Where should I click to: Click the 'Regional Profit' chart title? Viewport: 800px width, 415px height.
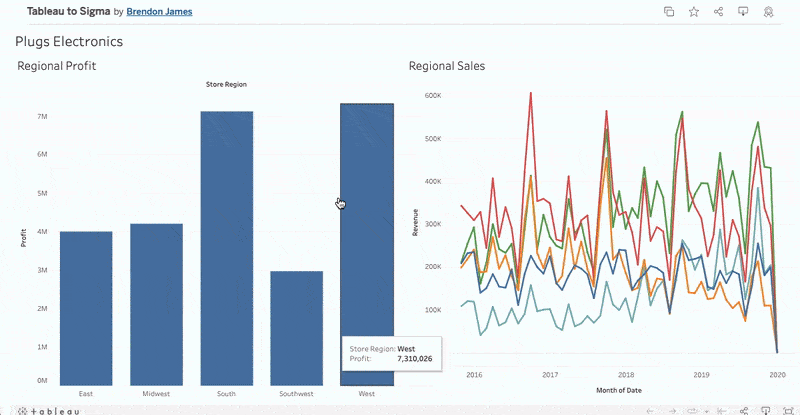coord(57,66)
